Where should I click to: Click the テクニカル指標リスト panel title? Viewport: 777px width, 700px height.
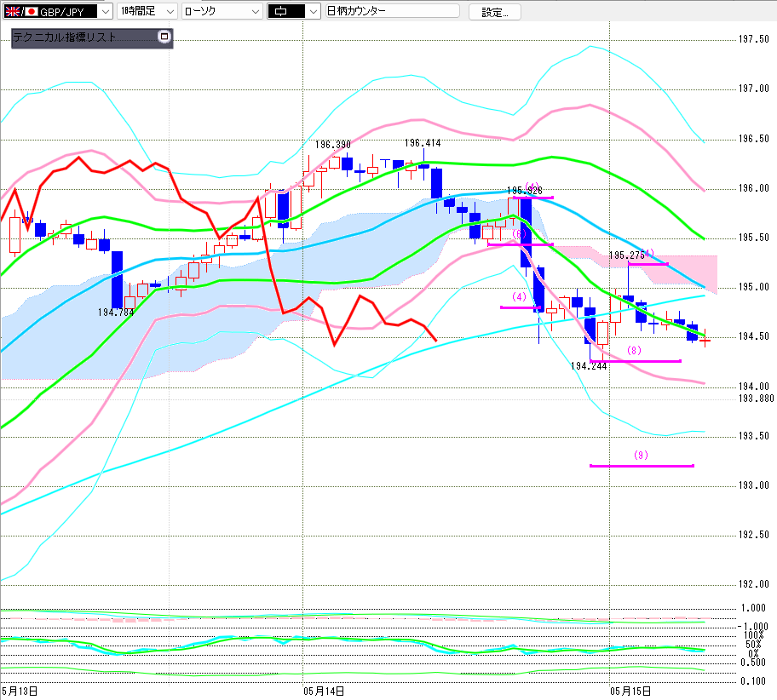(x=65, y=37)
